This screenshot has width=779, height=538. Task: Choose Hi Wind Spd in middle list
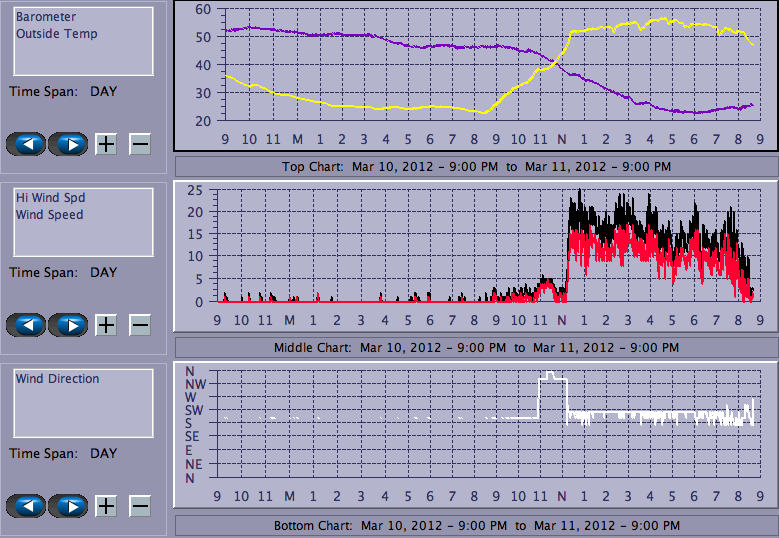51,198
